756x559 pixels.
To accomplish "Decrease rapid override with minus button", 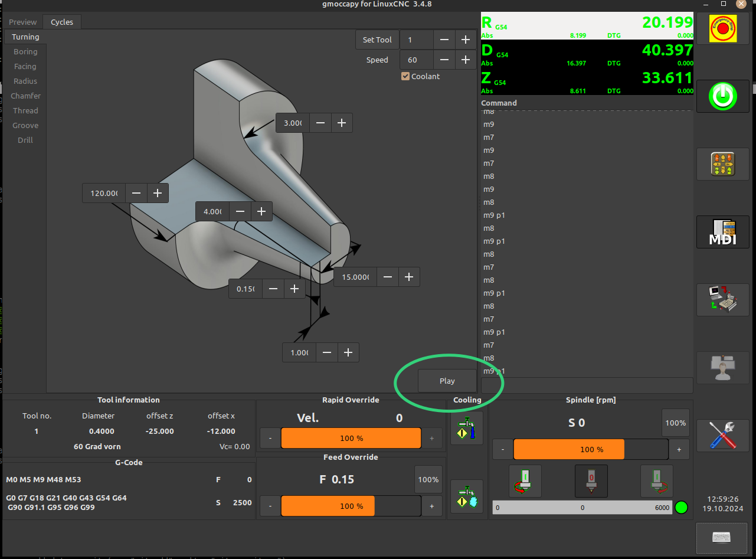I will click(270, 438).
